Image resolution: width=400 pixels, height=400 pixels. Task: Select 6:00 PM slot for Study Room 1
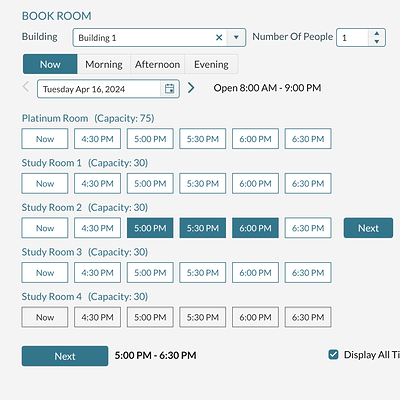tap(255, 183)
